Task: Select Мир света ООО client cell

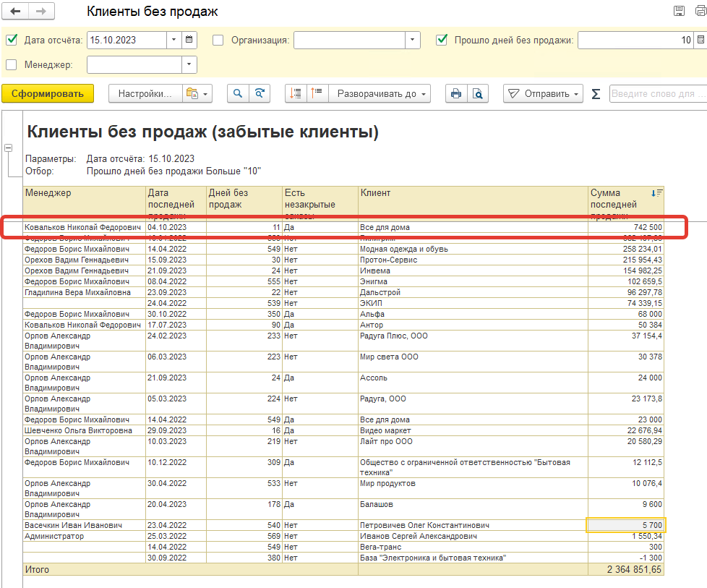Action: coord(473,362)
